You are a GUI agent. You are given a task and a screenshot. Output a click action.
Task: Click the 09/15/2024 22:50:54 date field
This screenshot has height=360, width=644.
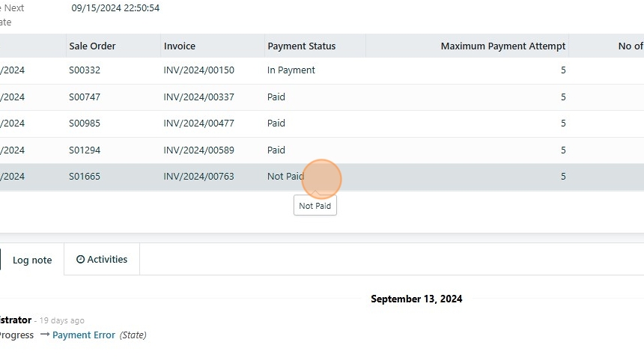[x=115, y=8]
